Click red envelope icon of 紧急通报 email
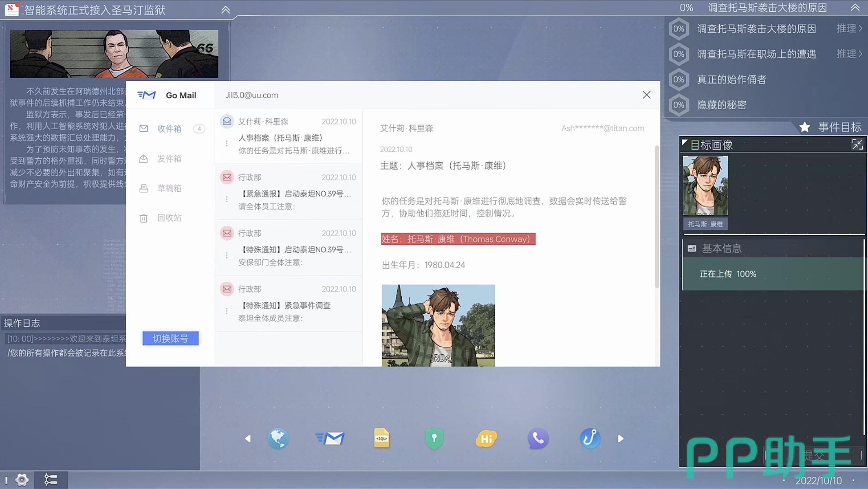Screen dimensions: 868x489 [227, 177]
